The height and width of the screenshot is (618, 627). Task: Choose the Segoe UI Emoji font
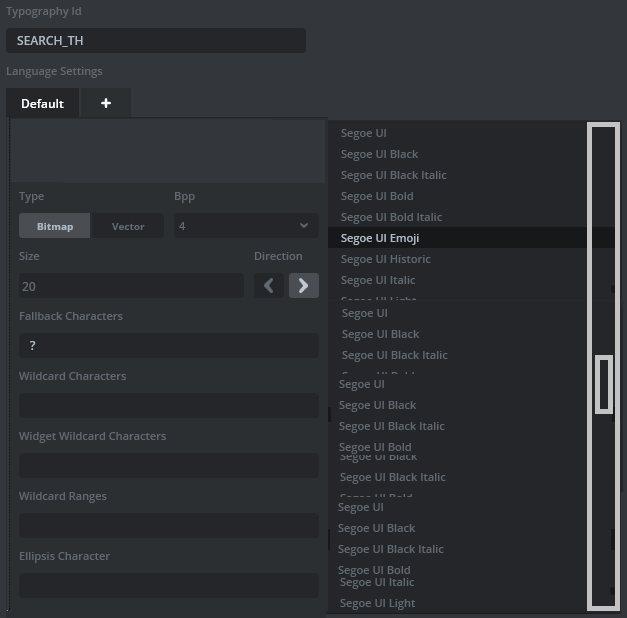(380, 238)
